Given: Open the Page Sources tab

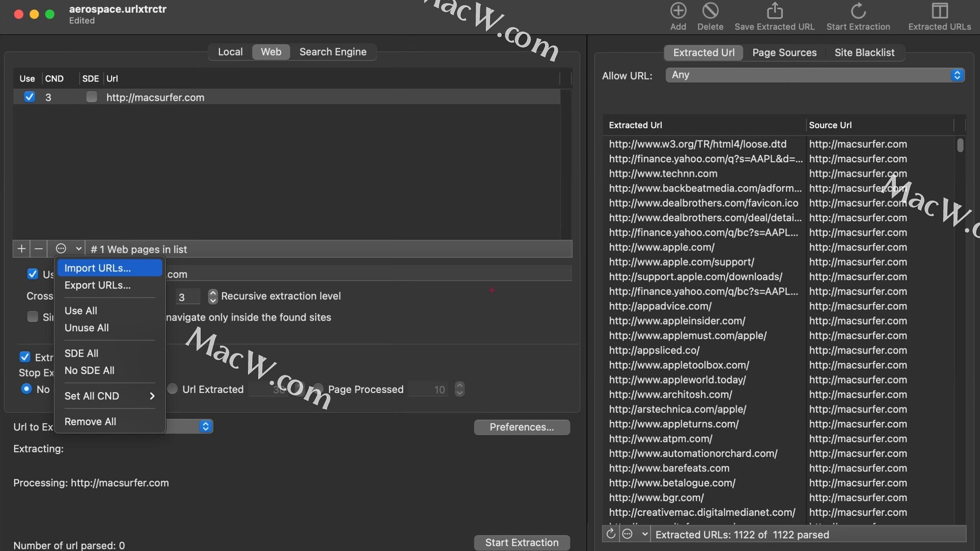Looking at the screenshot, I should (785, 53).
